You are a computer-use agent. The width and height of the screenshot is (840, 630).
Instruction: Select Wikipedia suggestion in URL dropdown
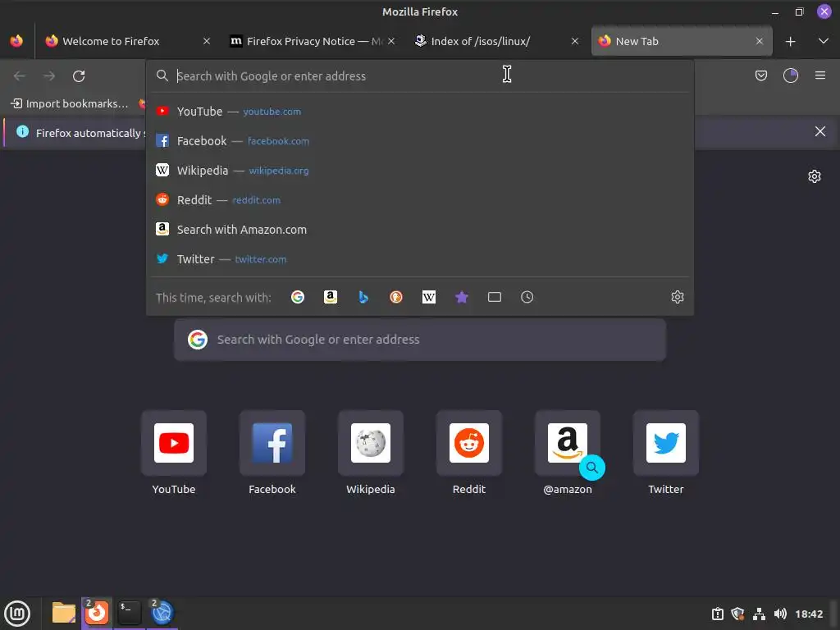pos(419,171)
